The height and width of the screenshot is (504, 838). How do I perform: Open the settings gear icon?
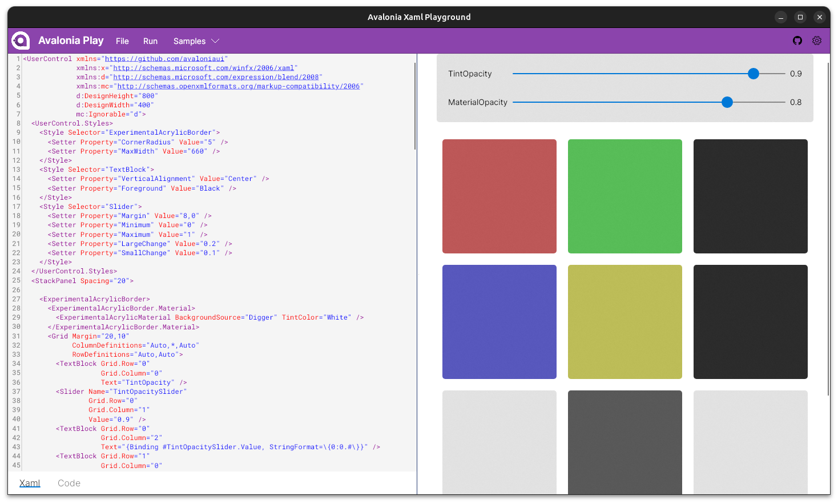tap(817, 41)
